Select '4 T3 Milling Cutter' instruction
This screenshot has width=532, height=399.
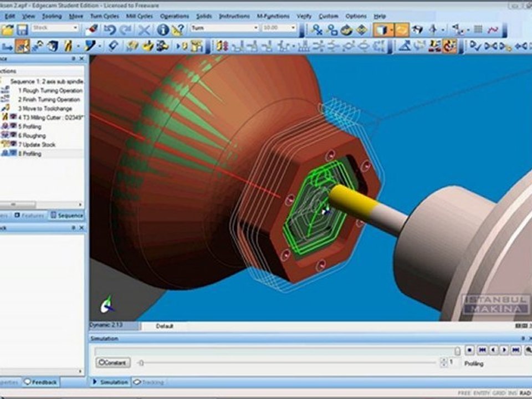pos(50,117)
